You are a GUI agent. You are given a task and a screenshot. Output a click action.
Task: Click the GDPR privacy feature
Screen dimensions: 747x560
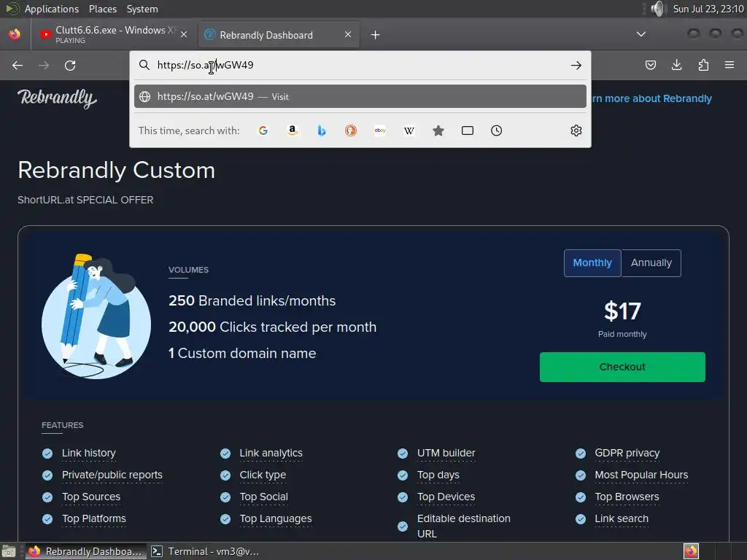[627, 453]
